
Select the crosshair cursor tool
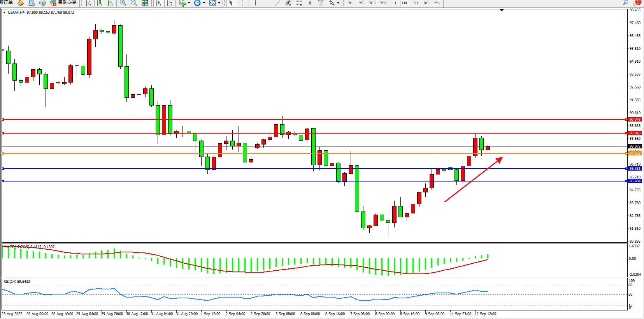pyautogui.click(x=242, y=3)
